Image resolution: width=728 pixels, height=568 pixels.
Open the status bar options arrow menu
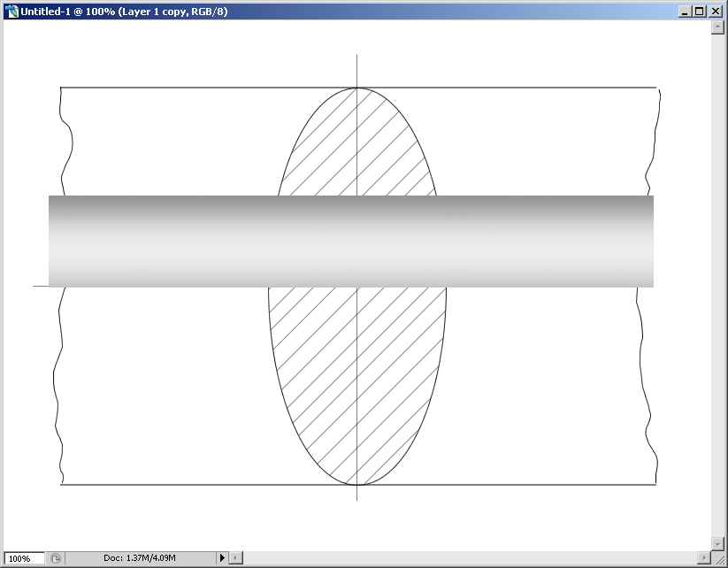click(x=222, y=557)
